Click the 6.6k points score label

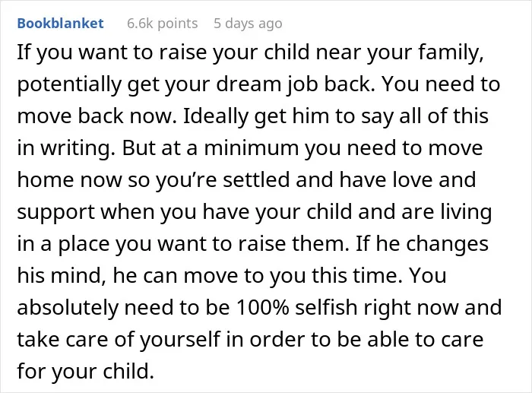162,24
